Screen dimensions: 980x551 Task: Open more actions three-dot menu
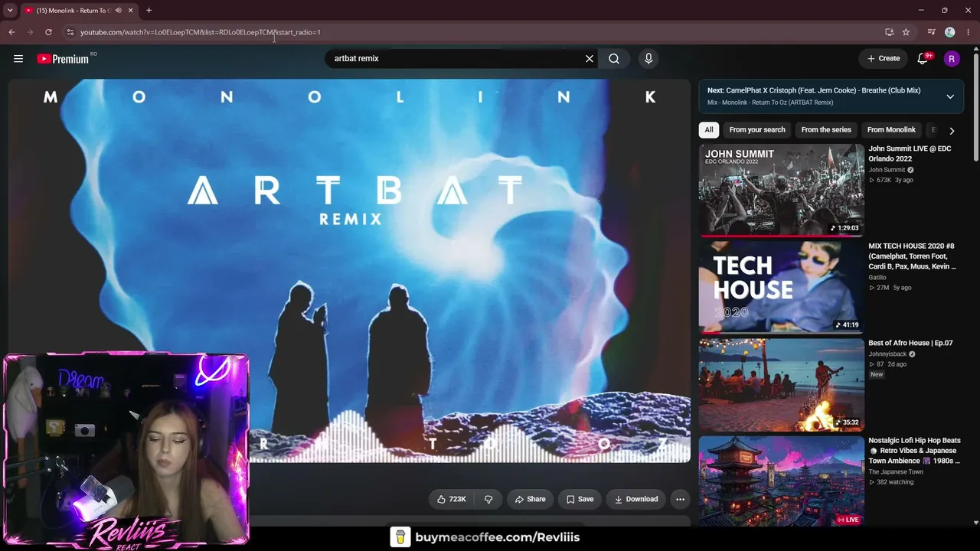[x=680, y=500]
